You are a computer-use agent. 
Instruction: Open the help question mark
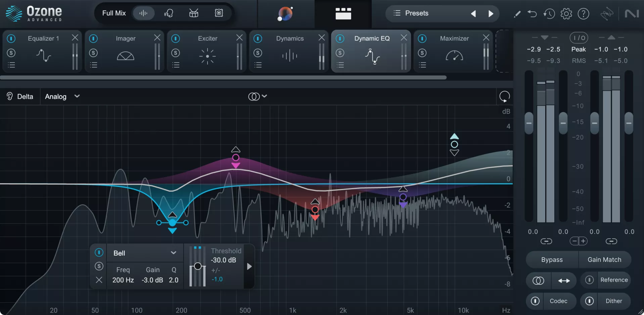click(584, 14)
